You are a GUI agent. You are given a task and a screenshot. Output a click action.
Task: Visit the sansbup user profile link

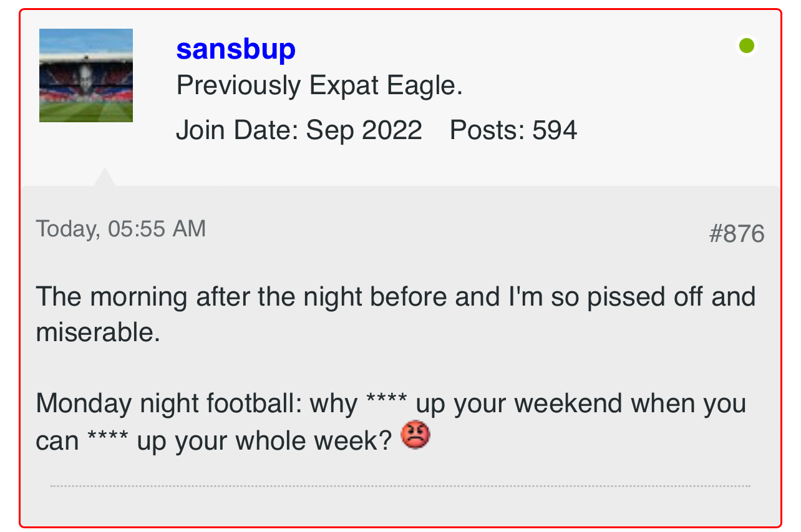(x=236, y=49)
